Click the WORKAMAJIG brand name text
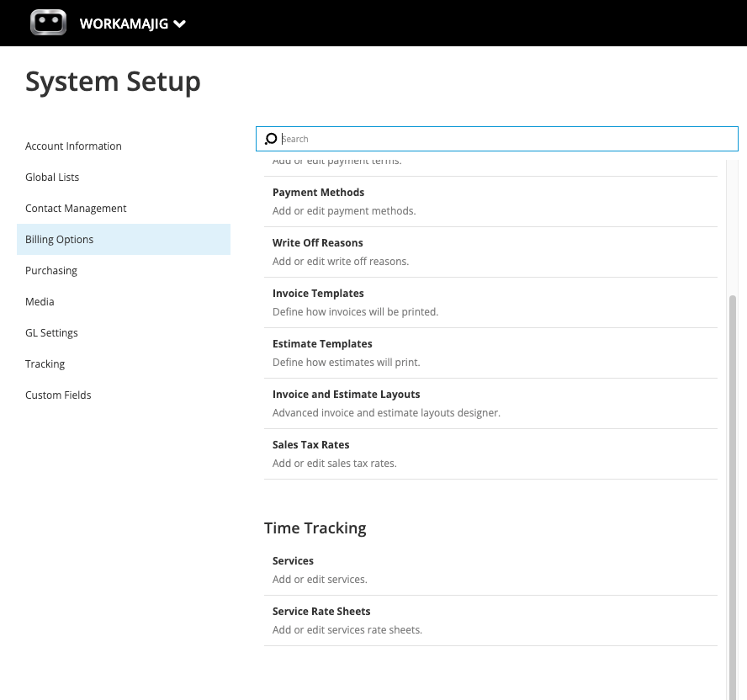Image resolution: width=747 pixels, height=700 pixels. pyautogui.click(x=124, y=24)
